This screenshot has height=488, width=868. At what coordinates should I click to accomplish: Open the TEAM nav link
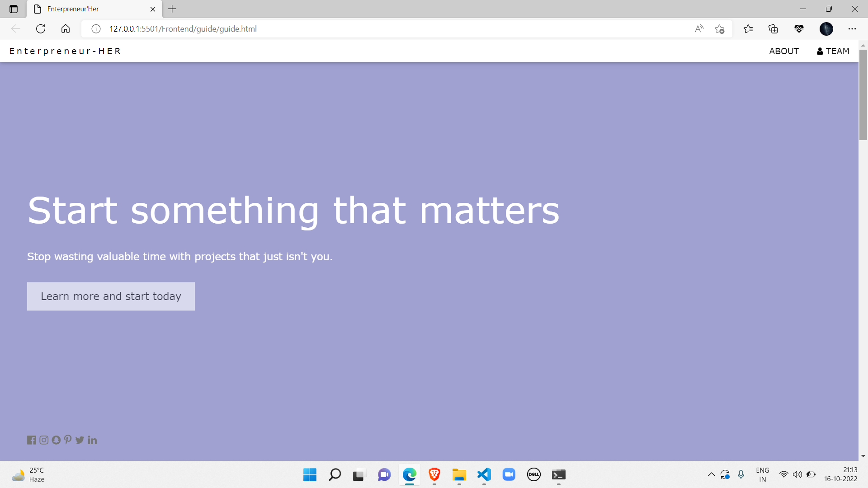[833, 51]
